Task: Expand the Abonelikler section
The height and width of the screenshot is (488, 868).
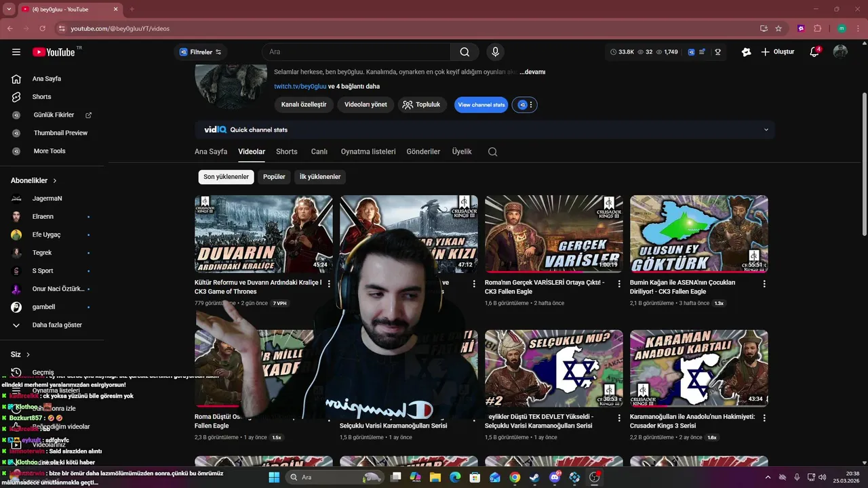Action: [34, 181]
